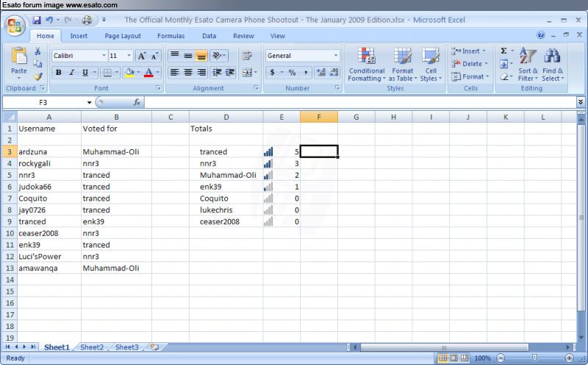
Task: Open the General number format dropdown
Action: pos(336,56)
